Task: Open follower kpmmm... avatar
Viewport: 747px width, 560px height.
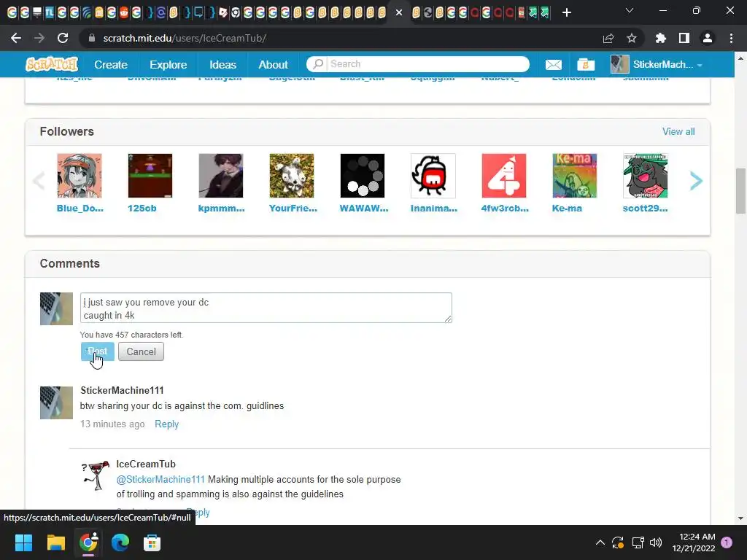Action: [x=221, y=176]
